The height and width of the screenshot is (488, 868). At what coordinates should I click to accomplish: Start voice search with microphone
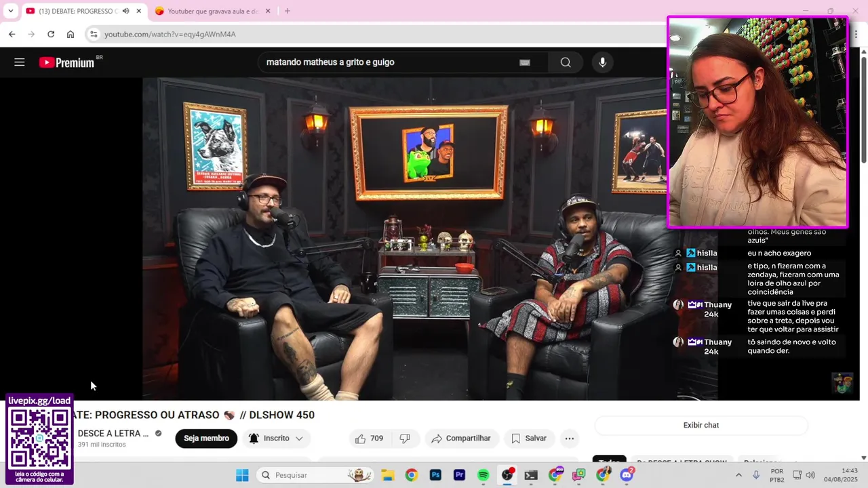pos(602,62)
